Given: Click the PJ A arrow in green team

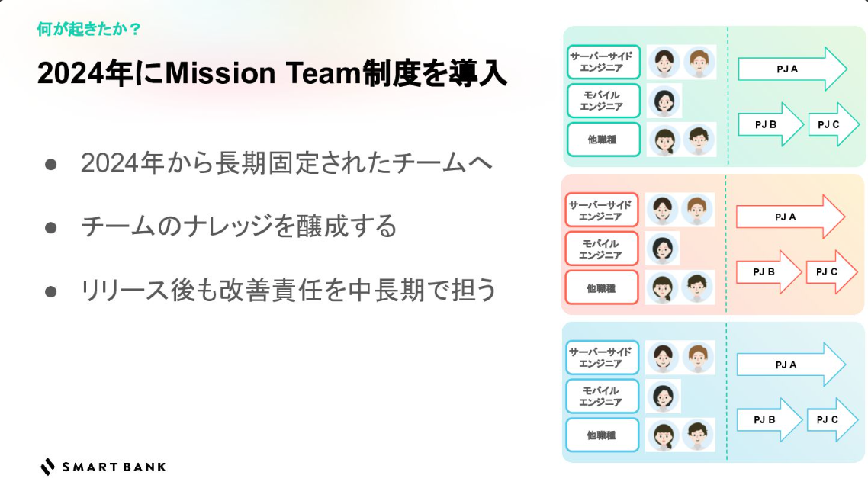Looking at the screenshot, I should (791, 69).
